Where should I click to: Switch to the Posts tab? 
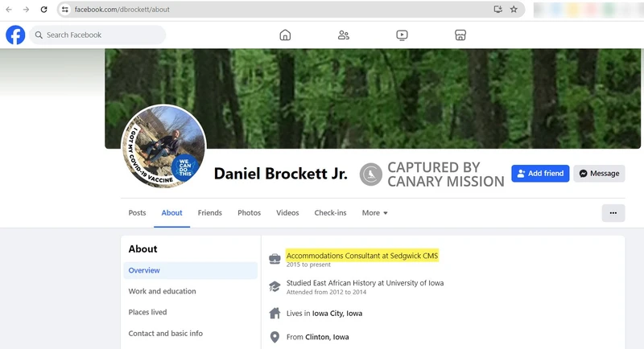coord(137,213)
